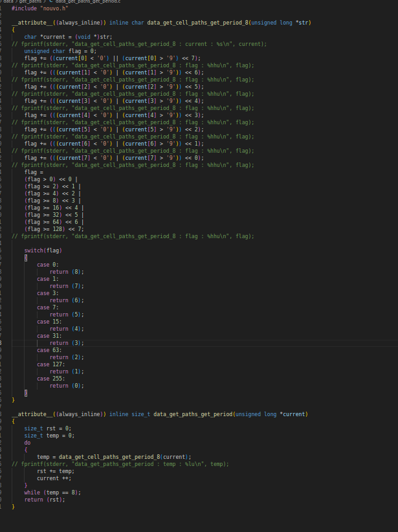Screen dimensions: 398x532
Task: Click the 'case 255:' label
Action: [x=51, y=379]
